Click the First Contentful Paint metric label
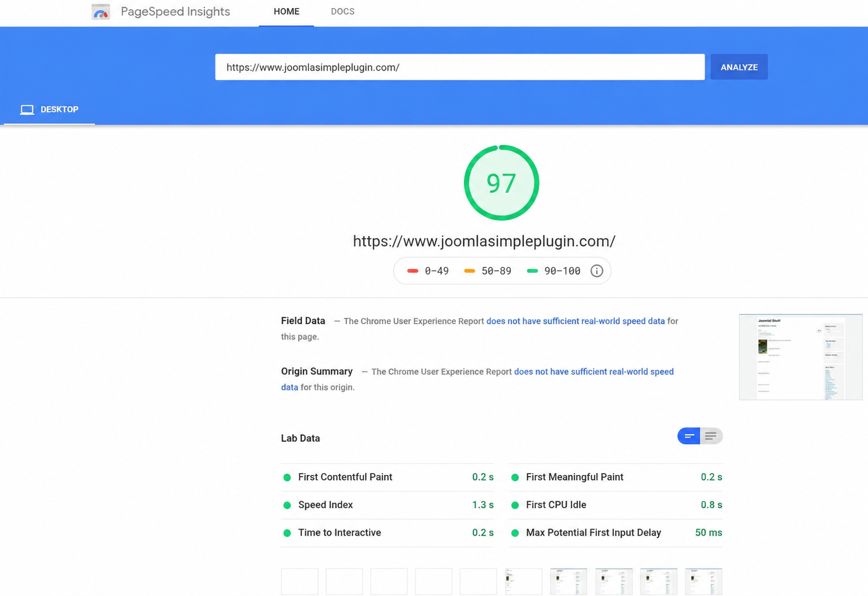This screenshot has height=596, width=868. [345, 477]
